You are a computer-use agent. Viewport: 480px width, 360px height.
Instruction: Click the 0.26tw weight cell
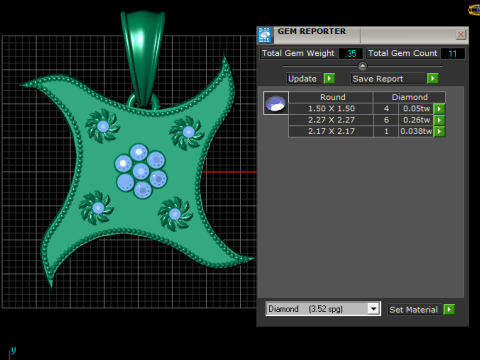click(416, 120)
